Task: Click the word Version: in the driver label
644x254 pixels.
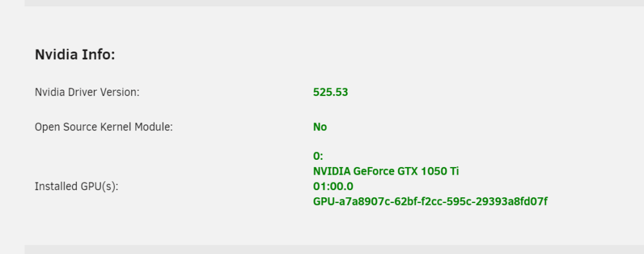Action: tap(116, 92)
